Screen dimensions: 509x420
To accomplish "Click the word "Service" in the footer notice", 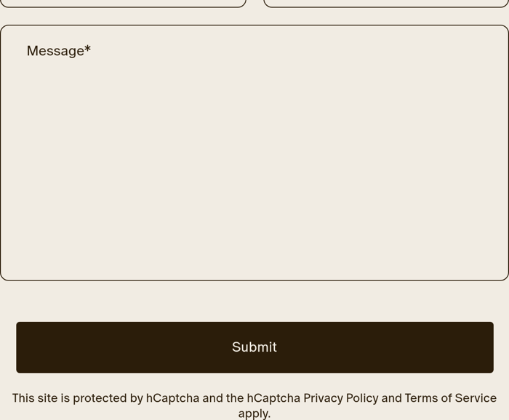I will pos(476,398).
